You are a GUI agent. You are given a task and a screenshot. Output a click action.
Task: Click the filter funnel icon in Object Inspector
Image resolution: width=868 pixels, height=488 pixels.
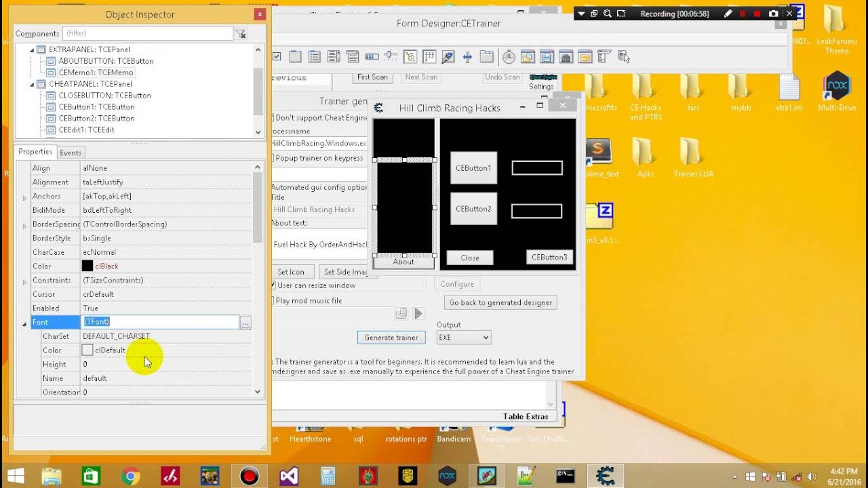[x=241, y=33]
